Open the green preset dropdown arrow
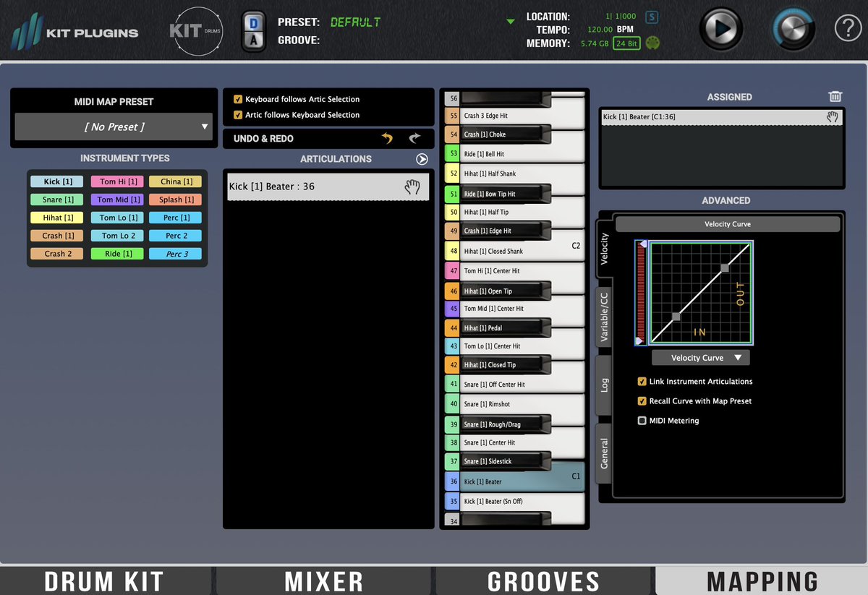 511,22
